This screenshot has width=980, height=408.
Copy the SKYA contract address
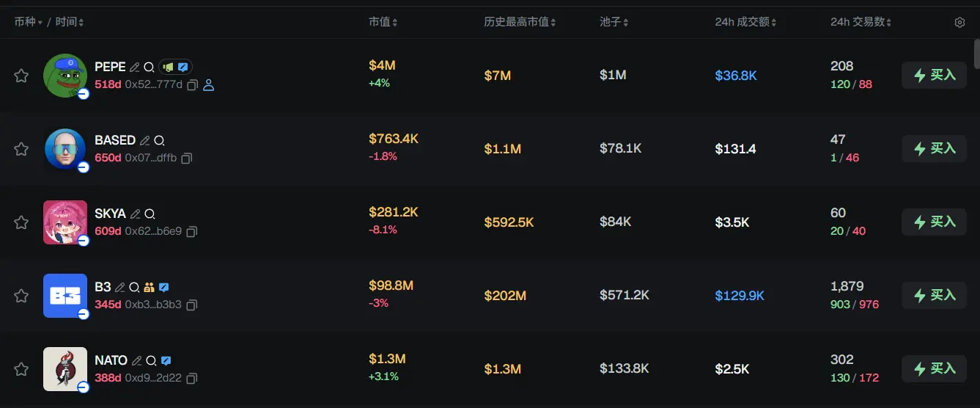[x=192, y=231]
